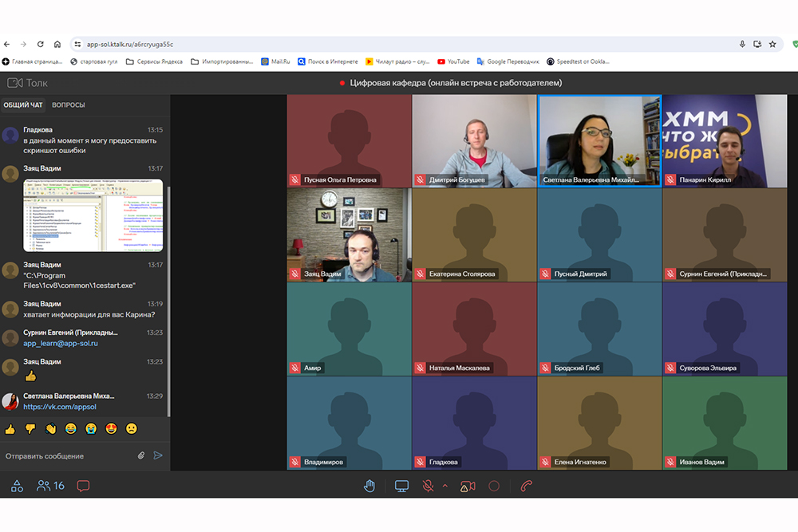
Task: Open the screenshot image in chat
Action: tap(93, 215)
